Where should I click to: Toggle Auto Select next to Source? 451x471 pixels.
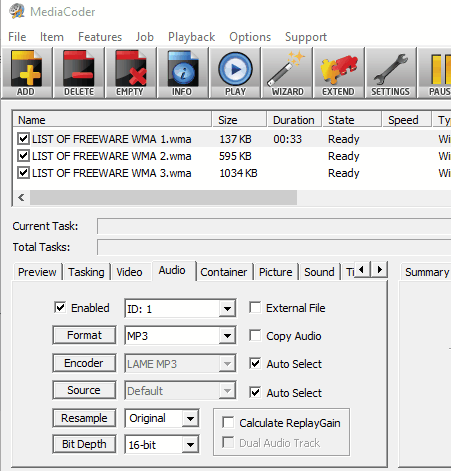[255, 392]
